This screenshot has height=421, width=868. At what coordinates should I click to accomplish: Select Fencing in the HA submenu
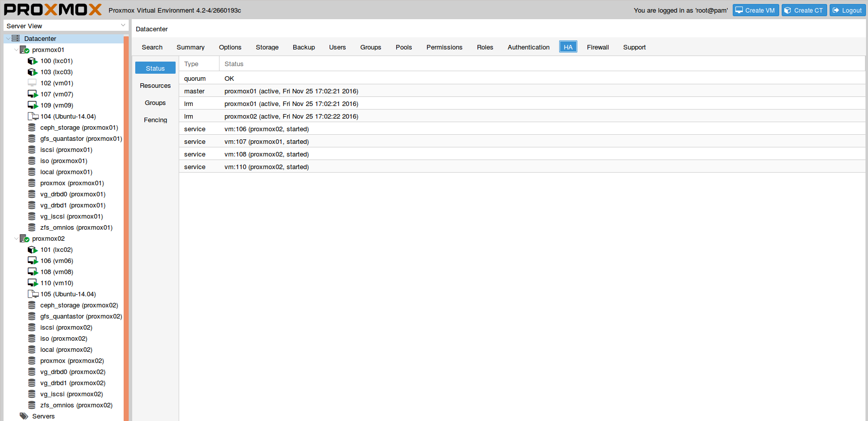click(155, 120)
